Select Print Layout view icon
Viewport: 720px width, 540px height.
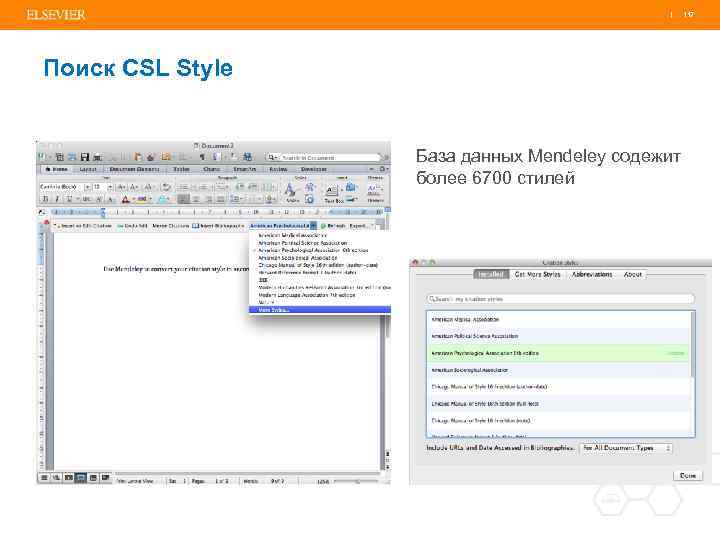pyautogui.click(x=81, y=478)
